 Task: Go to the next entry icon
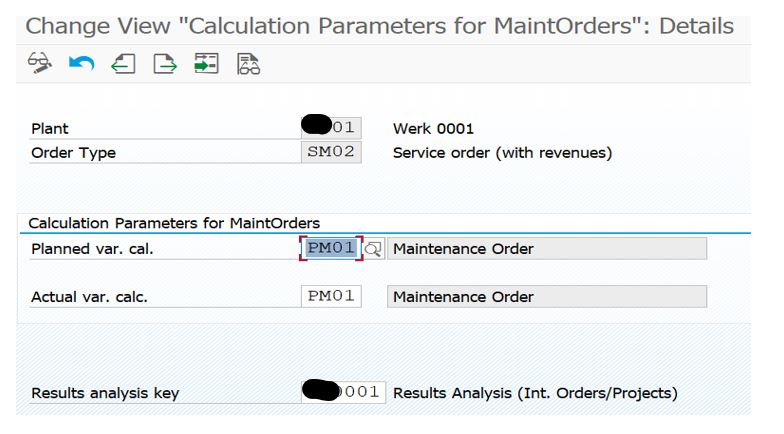click(165, 64)
